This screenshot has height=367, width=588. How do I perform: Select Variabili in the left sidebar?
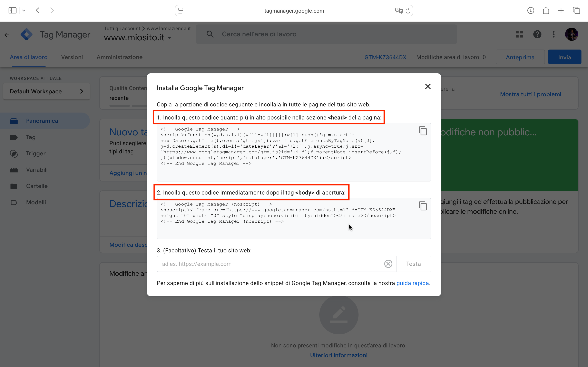coord(37,170)
